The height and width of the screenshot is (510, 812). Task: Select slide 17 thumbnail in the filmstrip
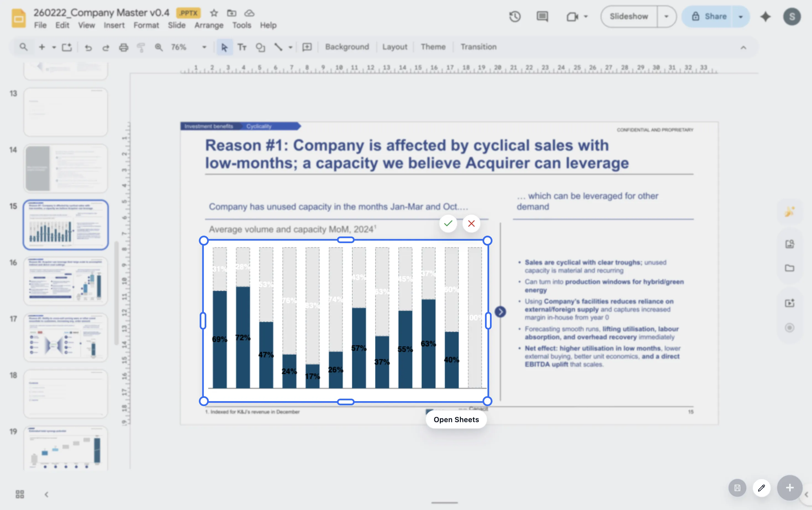click(65, 337)
